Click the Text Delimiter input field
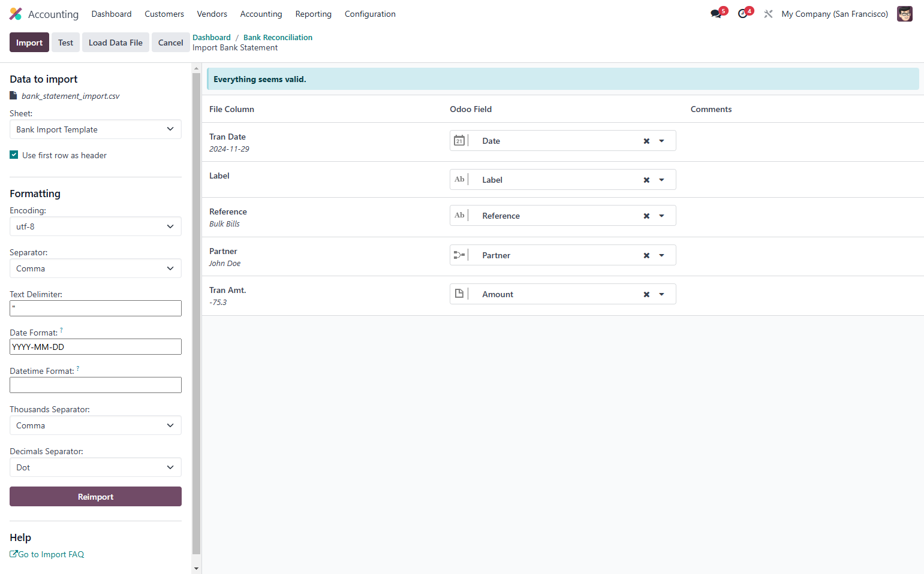The height and width of the screenshot is (574, 924). (x=95, y=309)
